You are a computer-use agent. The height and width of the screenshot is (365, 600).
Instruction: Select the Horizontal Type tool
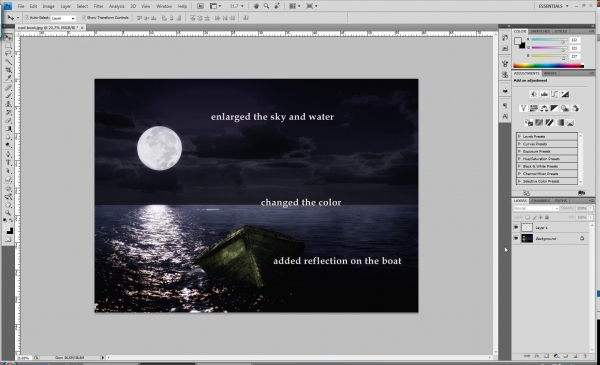click(8, 163)
